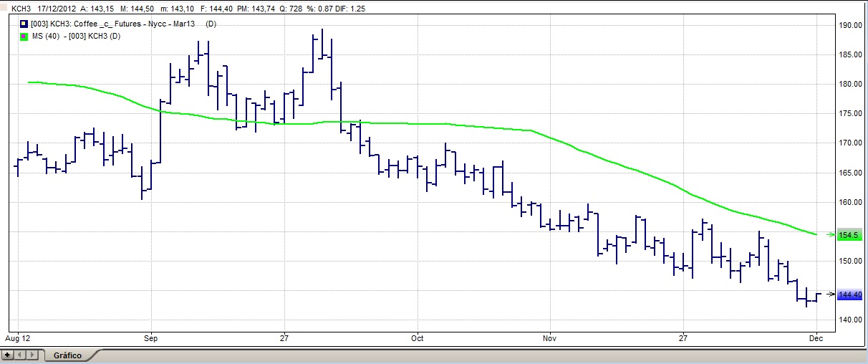Image resolution: width=868 pixels, height=364 pixels.
Task: Click the blue 144.40 last price tag
Action: click(849, 294)
